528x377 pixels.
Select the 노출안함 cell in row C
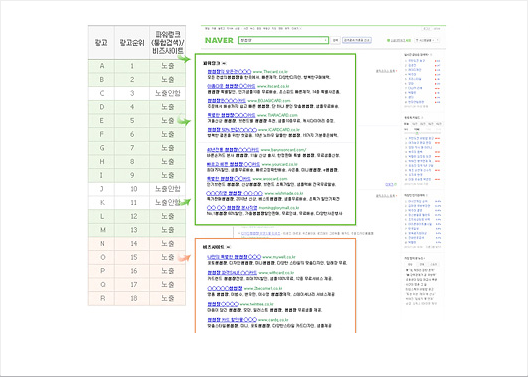pos(168,93)
